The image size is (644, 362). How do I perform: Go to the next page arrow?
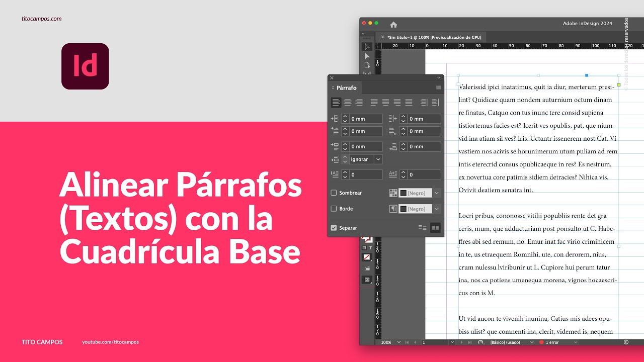coord(461,342)
